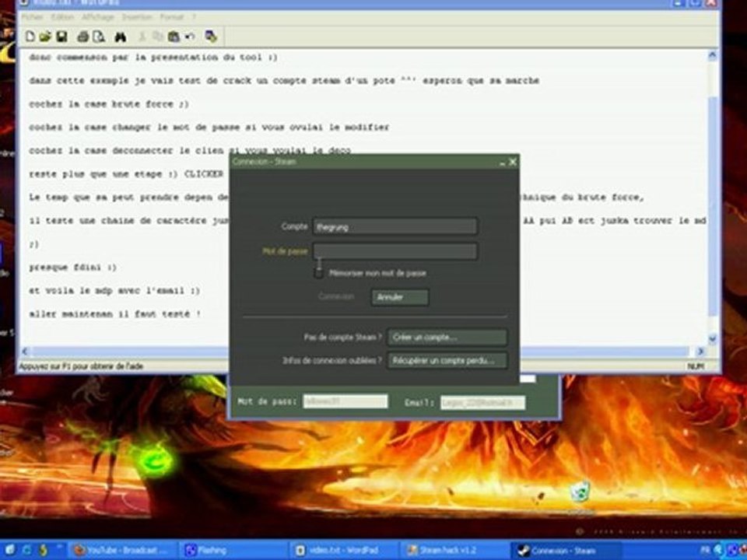Switch to Connexion - Steam taskbar button
Image resolution: width=747 pixels, height=560 pixels.
(x=566, y=550)
